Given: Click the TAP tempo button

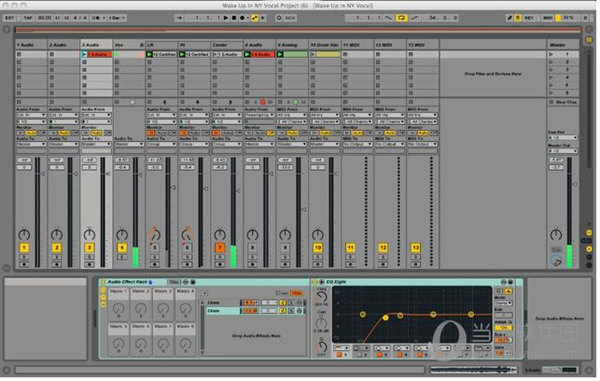Looking at the screenshot, I should (x=28, y=18).
